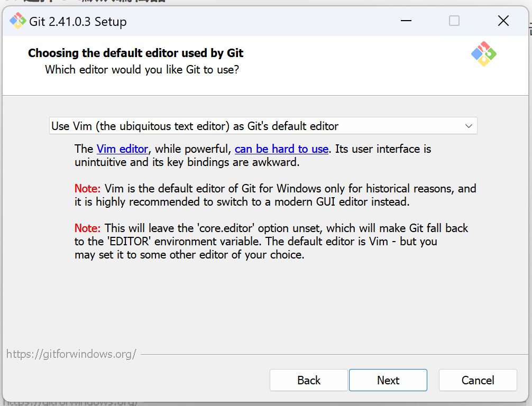Open the 'can be hard to use' link

[282, 149]
